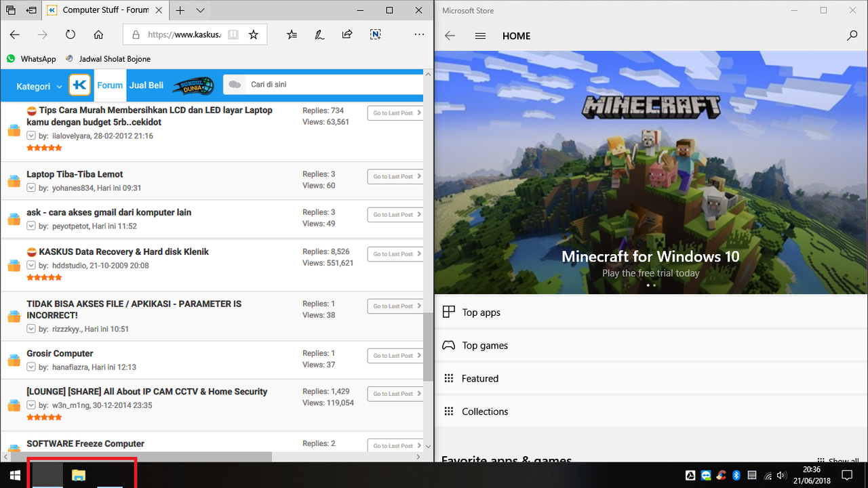Go back in Microsoft Store
This screenshot has height=488, width=868.
pos(450,36)
